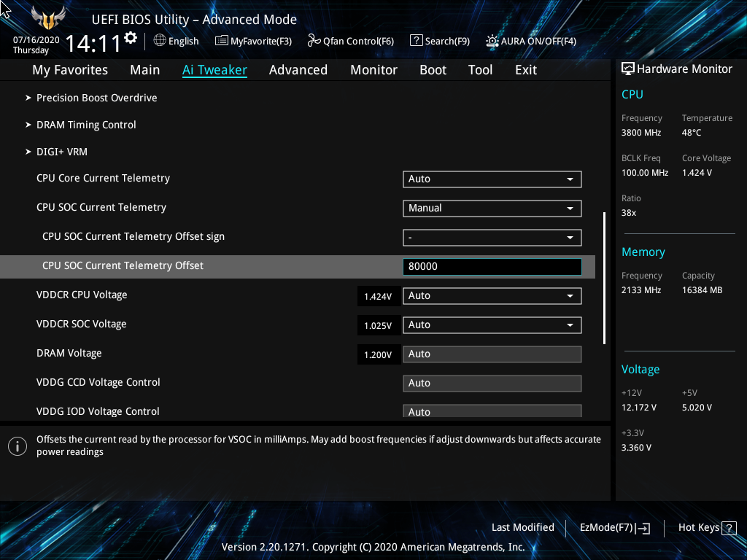The width and height of the screenshot is (747, 560).
Task: Open Search(F9)
Action: 440,41
